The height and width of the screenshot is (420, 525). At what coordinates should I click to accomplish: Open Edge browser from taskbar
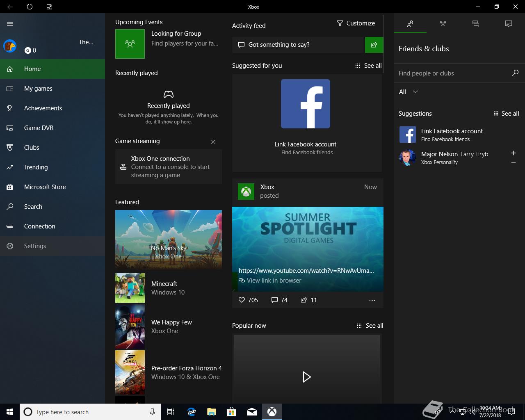[x=192, y=412]
